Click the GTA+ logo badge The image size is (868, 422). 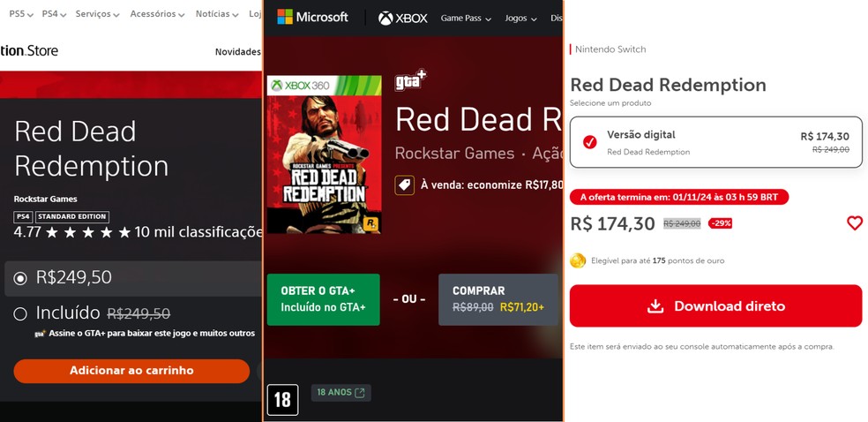pos(410,81)
